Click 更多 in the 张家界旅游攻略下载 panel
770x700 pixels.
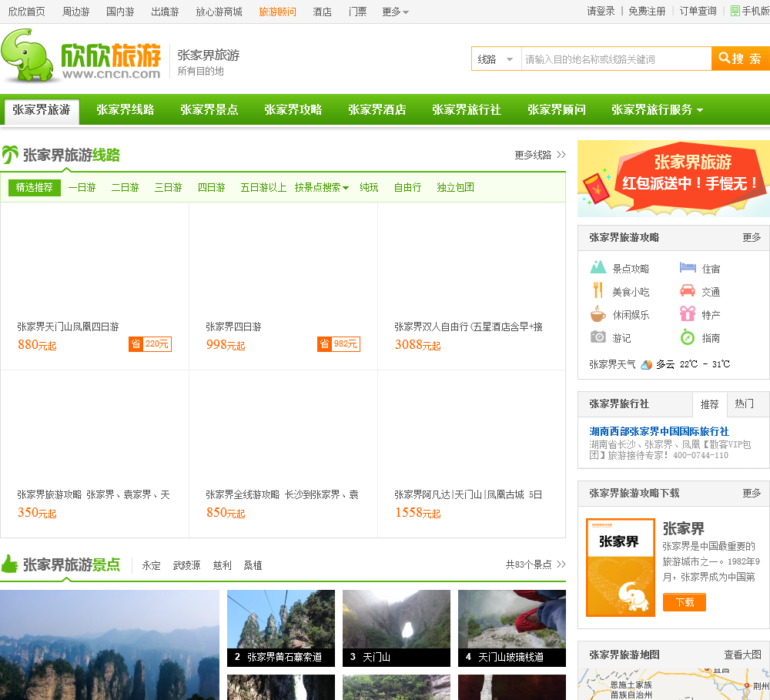[x=752, y=493]
